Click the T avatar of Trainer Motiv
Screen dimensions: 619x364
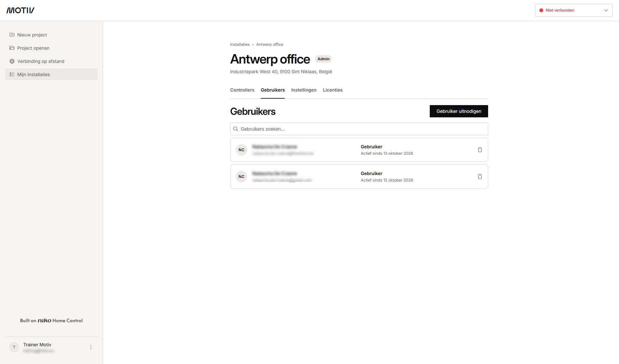[14, 347]
